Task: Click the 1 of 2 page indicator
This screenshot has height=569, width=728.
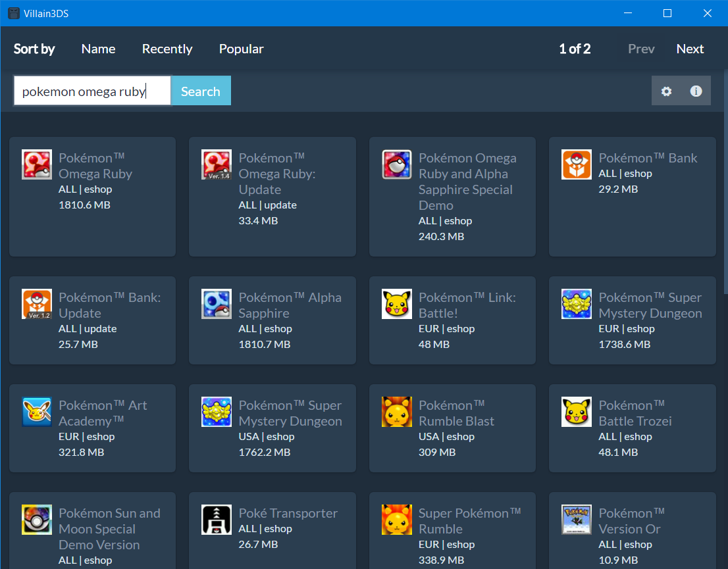Action: (x=575, y=49)
